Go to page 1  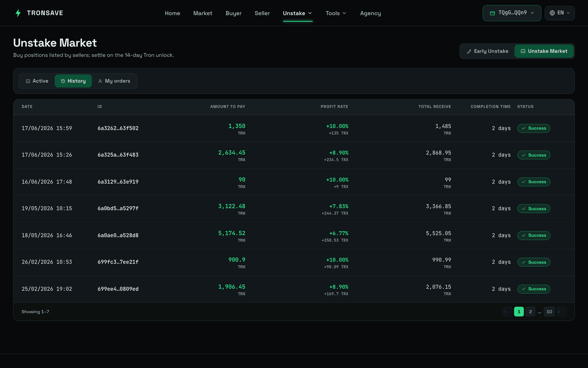pos(519,312)
